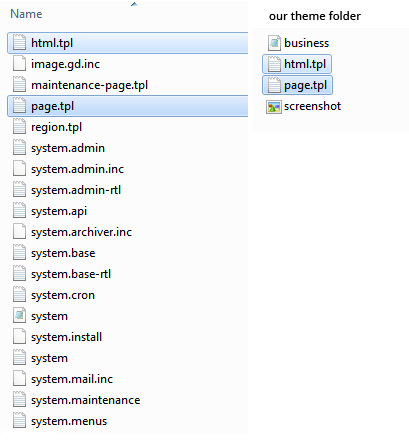The width and height of the screenshot is (409, 446).
Task: Click the system.mail.inc file icon
Action: tap(19, 379)
